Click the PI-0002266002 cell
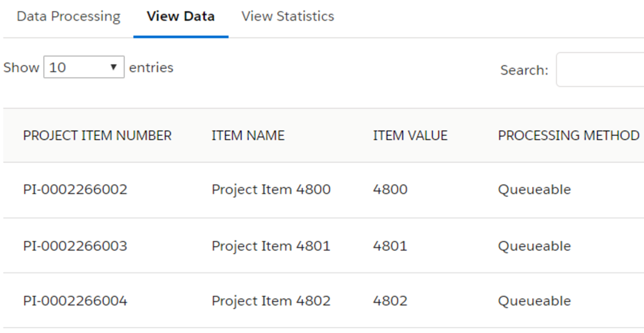 (75, 190)
